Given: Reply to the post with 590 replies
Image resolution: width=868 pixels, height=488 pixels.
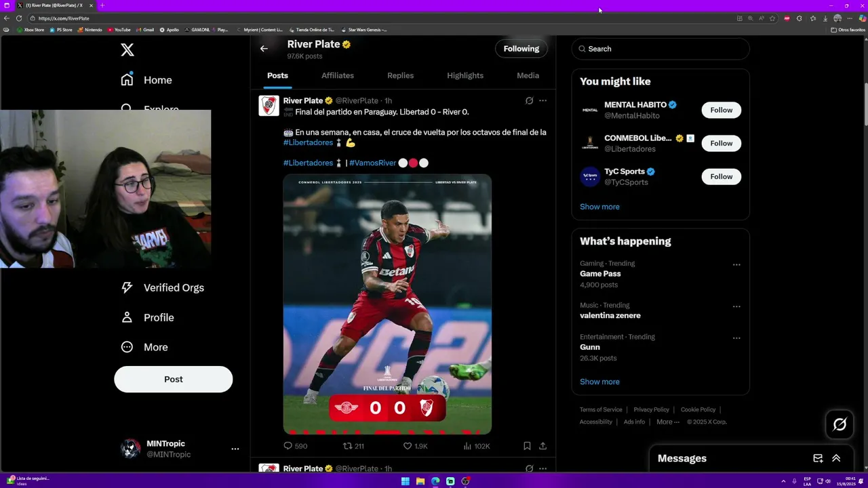Looking at the screenshot, I should click(x=295, y=446).
